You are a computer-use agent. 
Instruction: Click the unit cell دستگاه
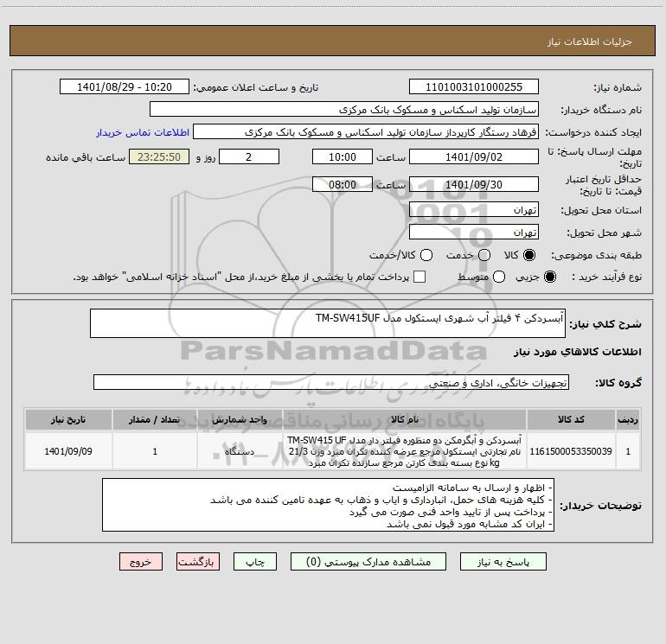click(x=240, y=451)
